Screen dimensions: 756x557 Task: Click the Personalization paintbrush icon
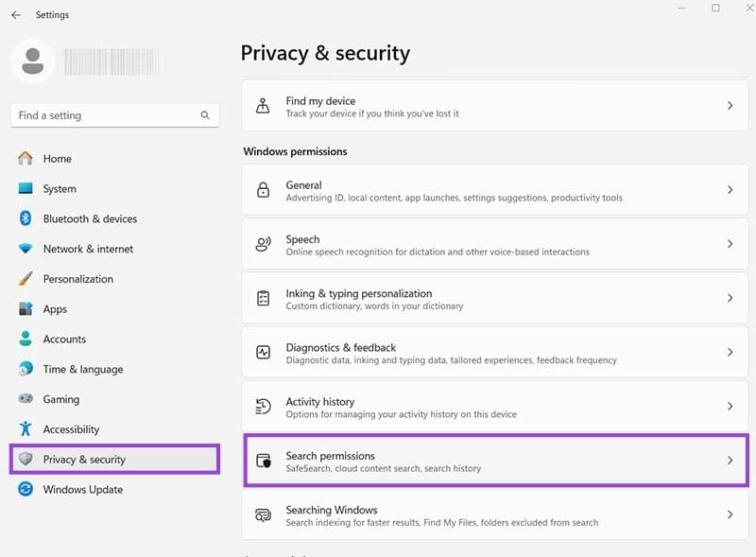coord(26,278)
